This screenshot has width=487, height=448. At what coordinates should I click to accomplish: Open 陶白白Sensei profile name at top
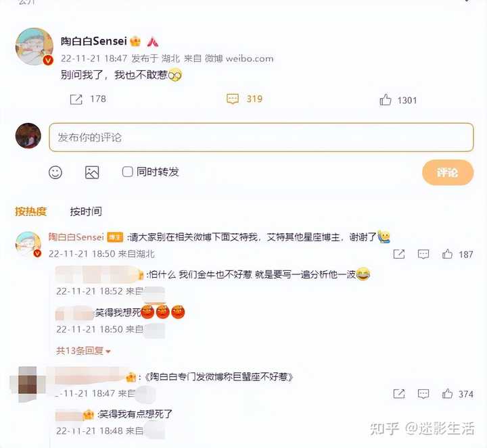coord(94,41)
